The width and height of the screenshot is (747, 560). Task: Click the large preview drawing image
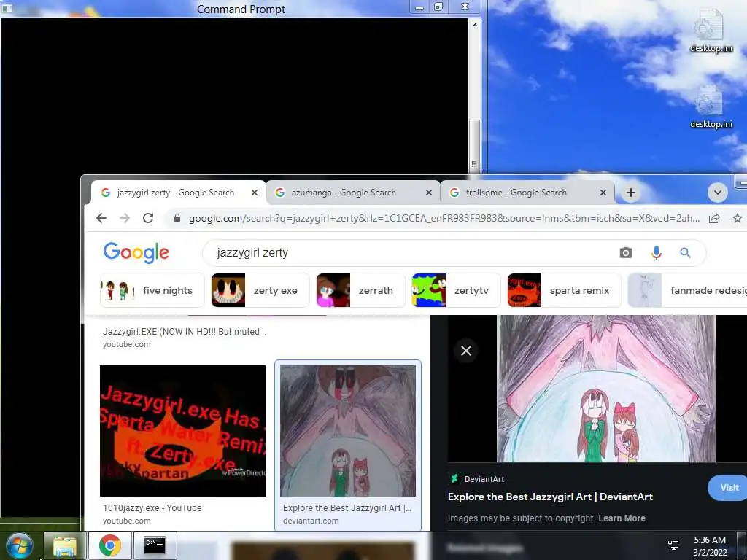coord(606,389)
